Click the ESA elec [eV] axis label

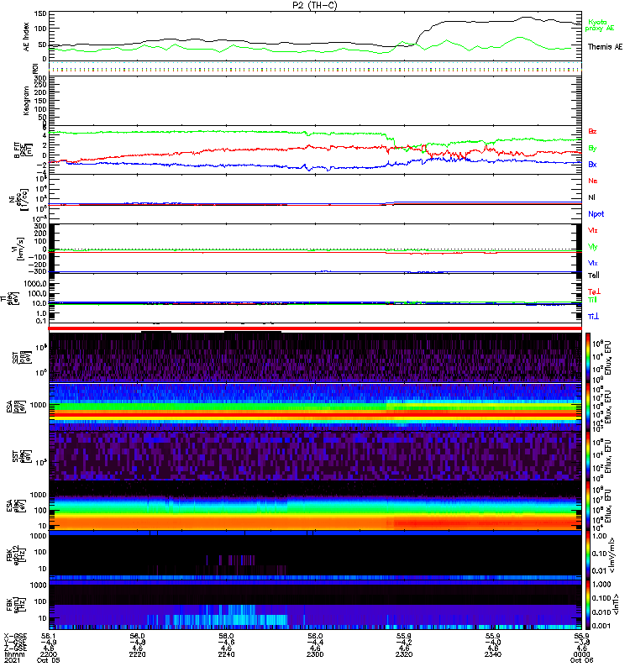(15, 506)
